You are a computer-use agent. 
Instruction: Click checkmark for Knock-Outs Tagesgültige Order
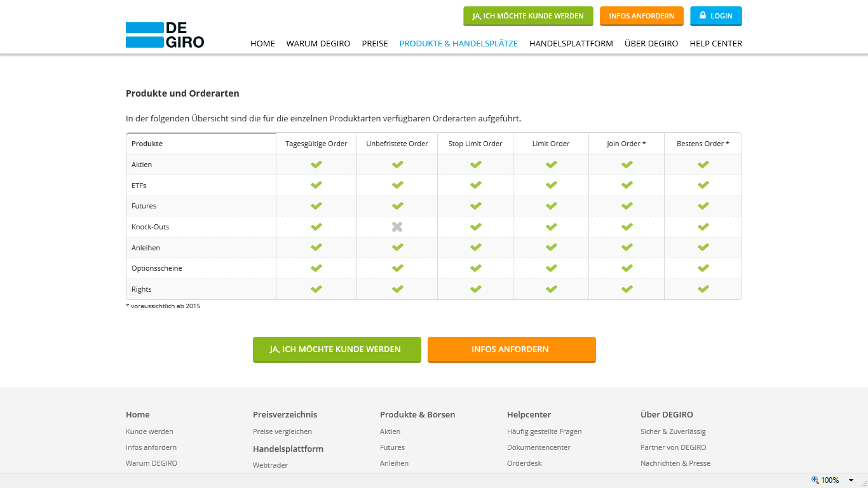click(316, 227)
